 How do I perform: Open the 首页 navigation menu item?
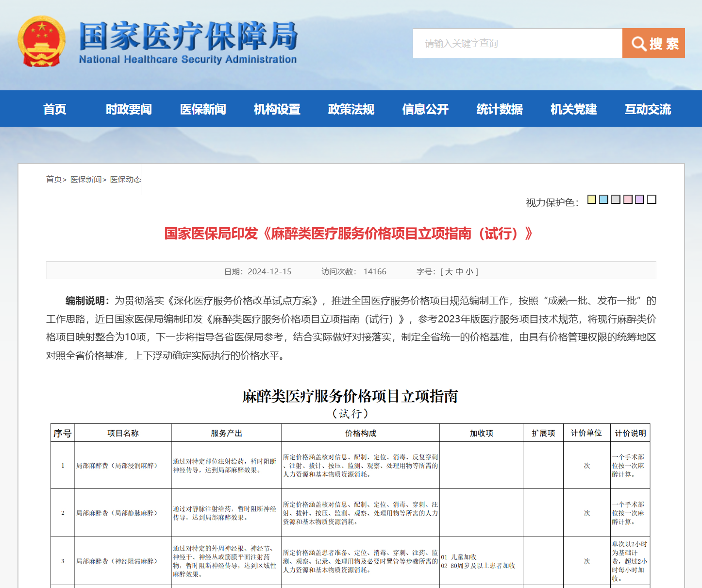coord(54,109)
